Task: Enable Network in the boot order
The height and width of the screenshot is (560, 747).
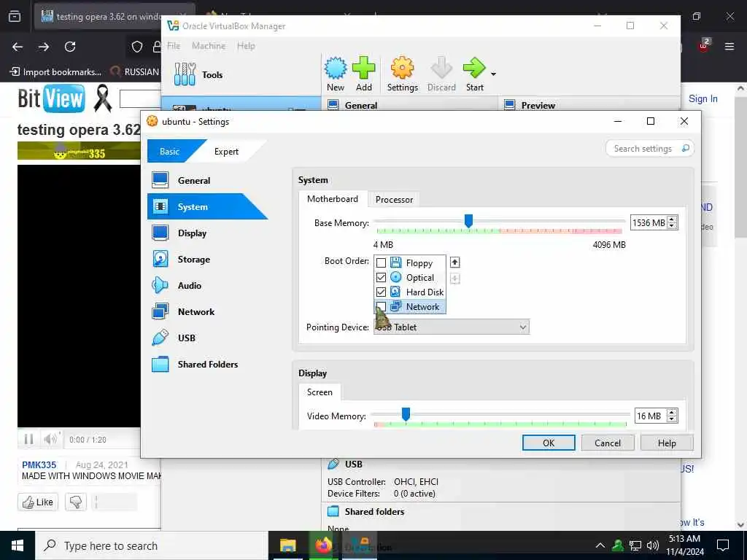Action: (381, 307)
